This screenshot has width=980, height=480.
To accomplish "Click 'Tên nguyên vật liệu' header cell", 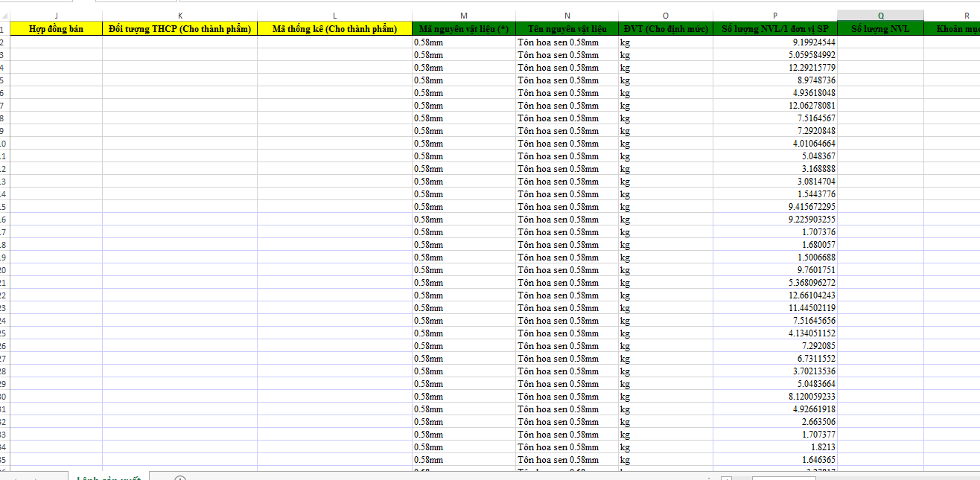I will click(x=567, y=29).
